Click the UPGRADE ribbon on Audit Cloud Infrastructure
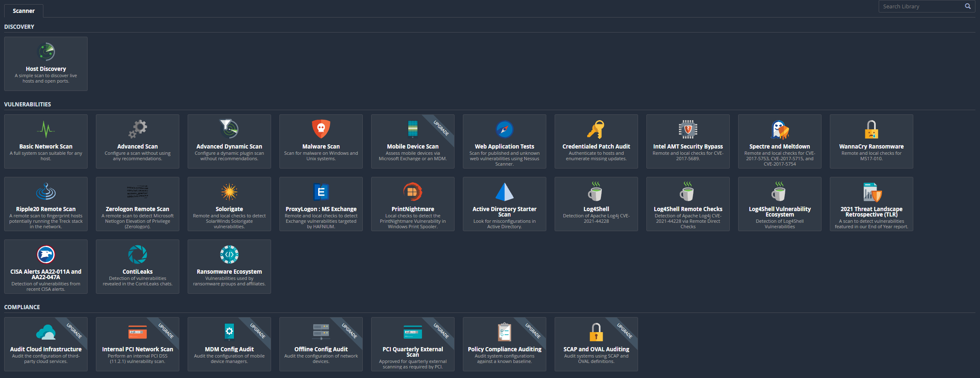This screenshot has width=980, height=378. point(74,331)
